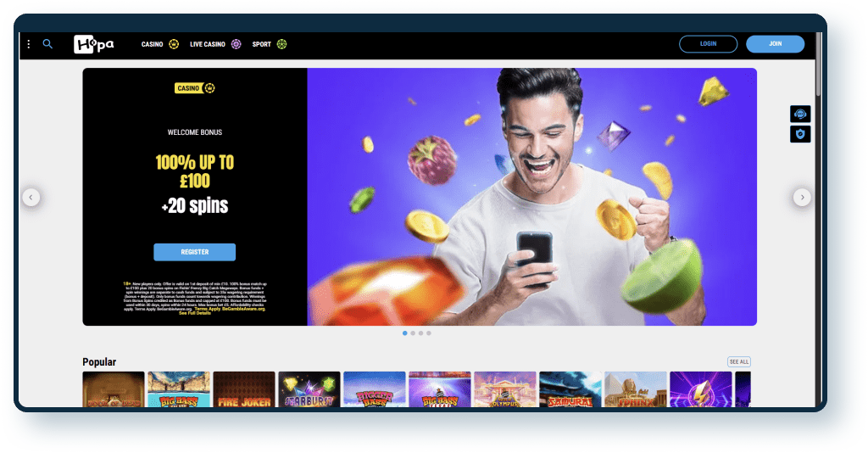The image size is (868, 453).
Task: Open the Starburst game thumbnail
Action: (x=309, y=389)
